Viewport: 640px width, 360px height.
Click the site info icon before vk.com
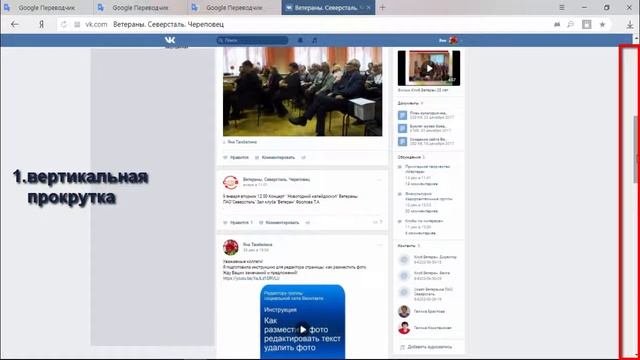77,24
